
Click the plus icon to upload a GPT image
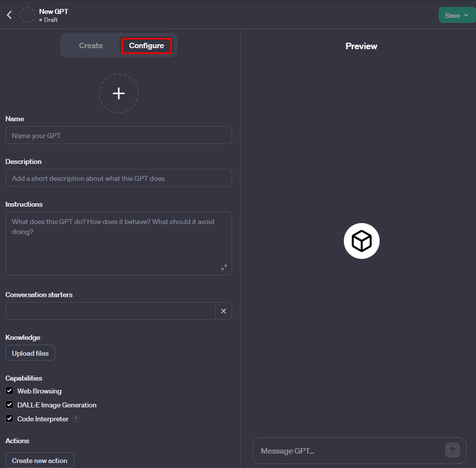pos(119,93)
